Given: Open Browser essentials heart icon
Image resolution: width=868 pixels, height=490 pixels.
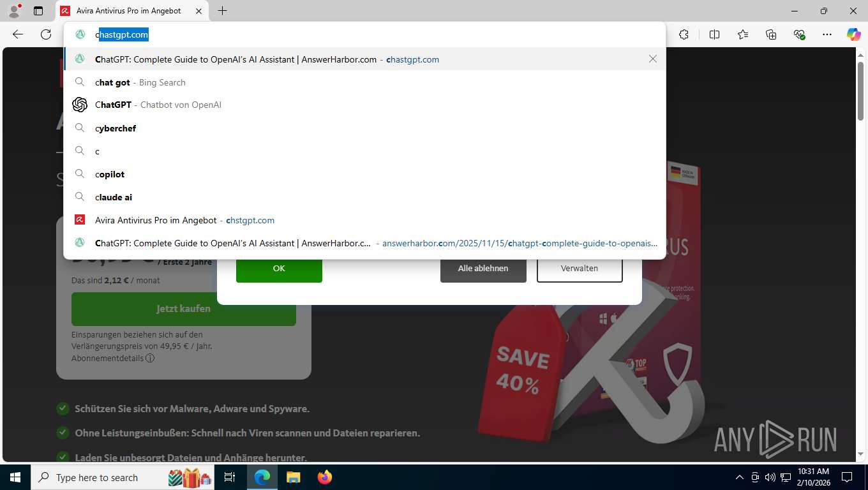Looking at the screenshot, I should click(799, 34).
